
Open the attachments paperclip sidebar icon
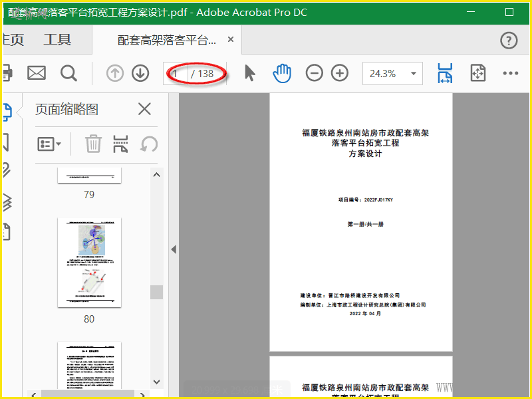pyautogui.click(x=7, y=170)
